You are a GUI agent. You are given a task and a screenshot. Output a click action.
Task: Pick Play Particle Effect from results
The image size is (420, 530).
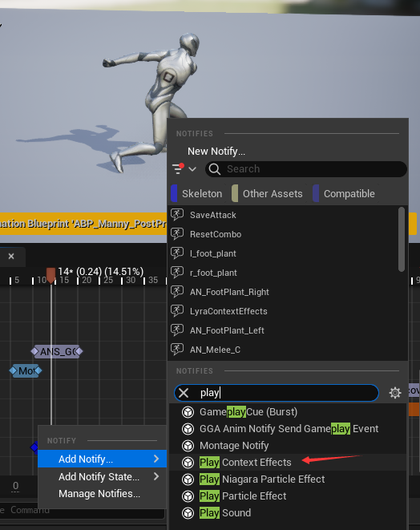click(288, 496)
